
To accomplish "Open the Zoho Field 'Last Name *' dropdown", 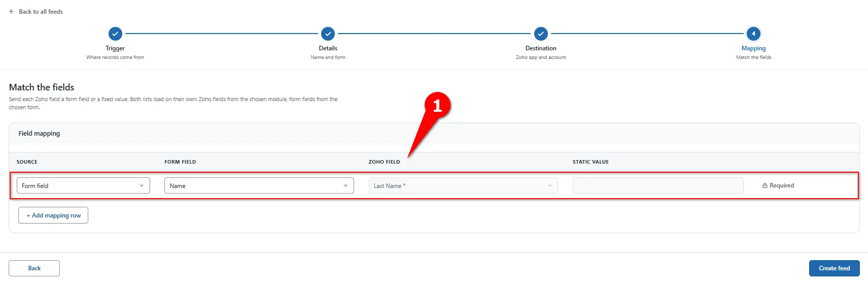I will coord(463,185).
